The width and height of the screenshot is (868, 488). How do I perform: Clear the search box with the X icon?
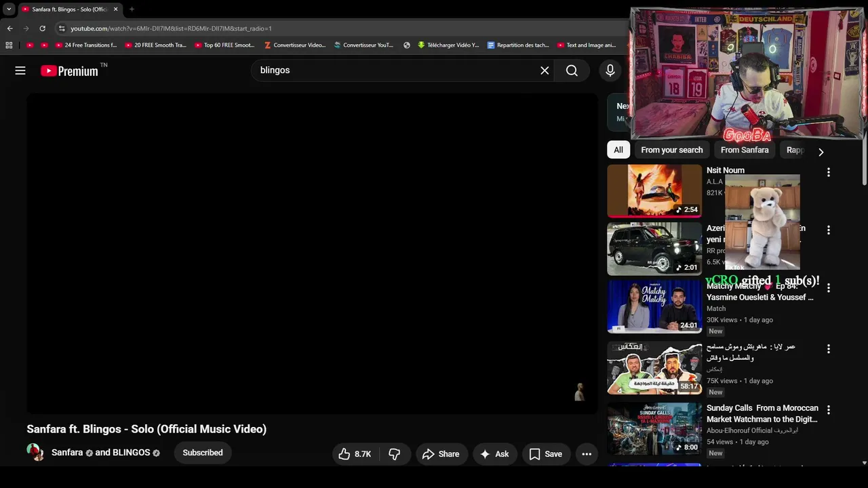[545, 70]
